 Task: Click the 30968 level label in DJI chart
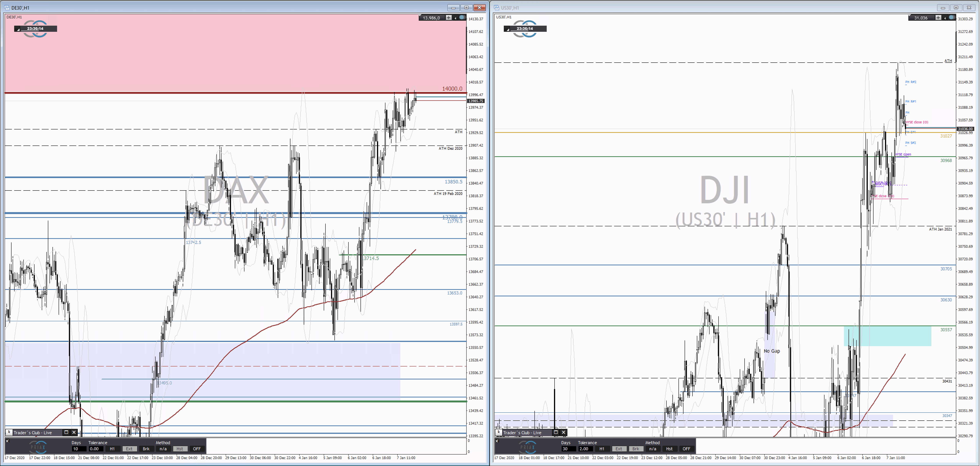tap(946, 160)
